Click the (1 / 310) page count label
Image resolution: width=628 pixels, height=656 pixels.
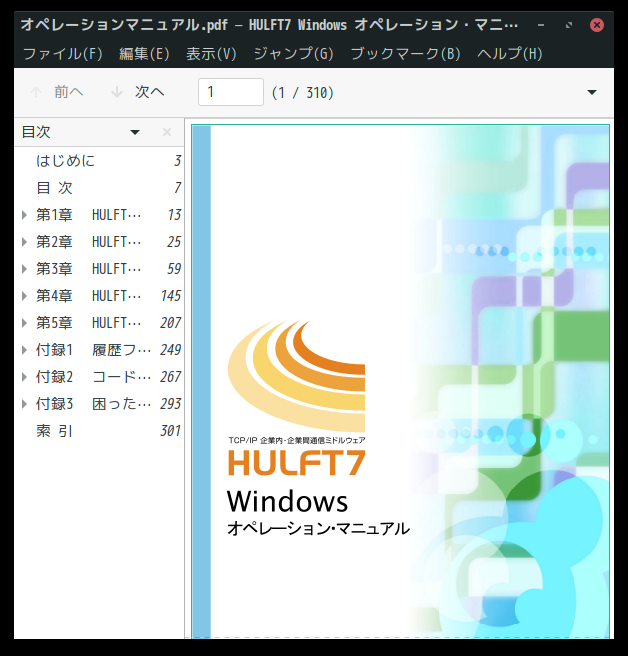[x=302, y=92]
